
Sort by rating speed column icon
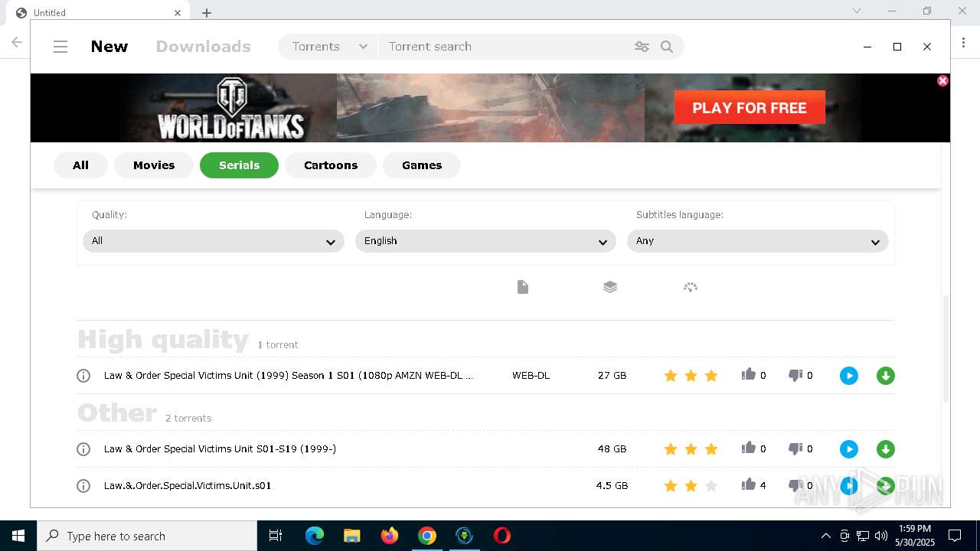pos(691,287)
